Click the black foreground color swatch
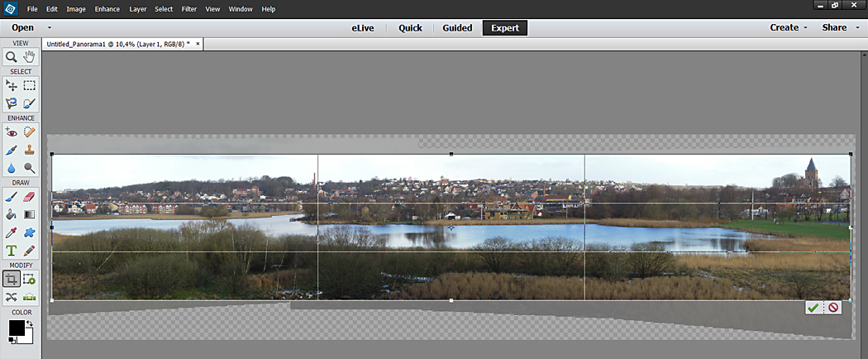 16,328
